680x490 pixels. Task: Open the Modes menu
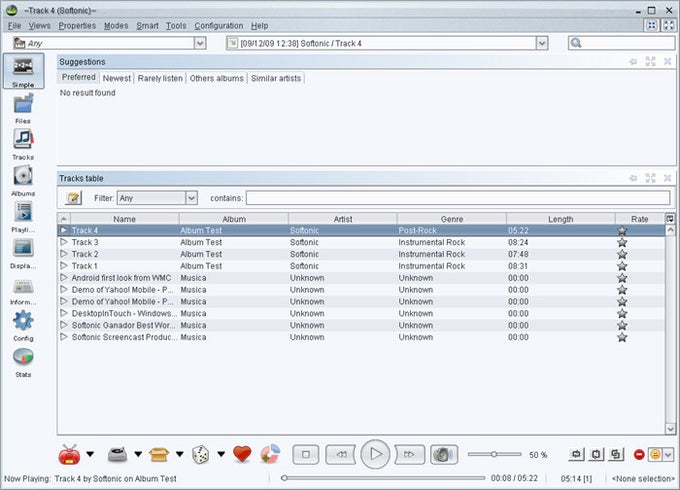click(x=116, y=26)
